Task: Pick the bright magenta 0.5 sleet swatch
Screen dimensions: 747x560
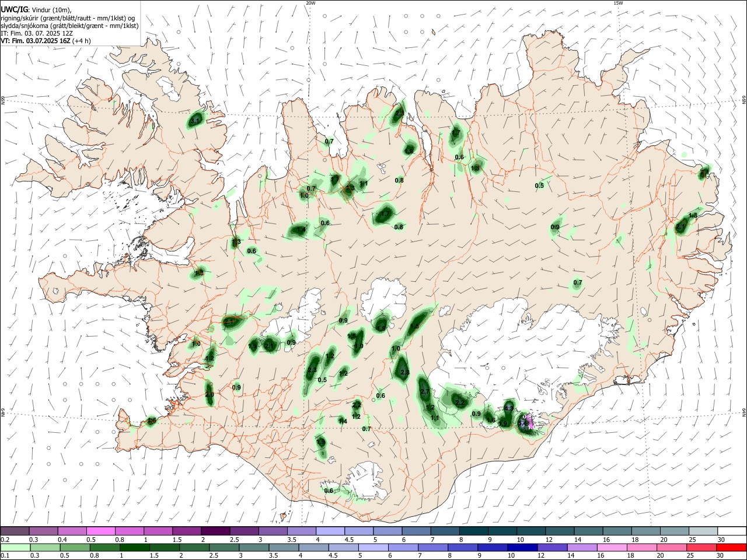Action: [x=100, y=531]
